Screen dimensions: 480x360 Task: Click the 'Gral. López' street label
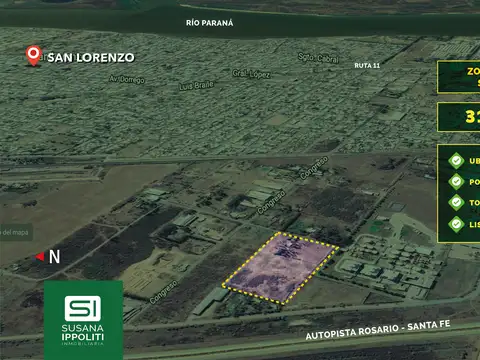point(251,74)
